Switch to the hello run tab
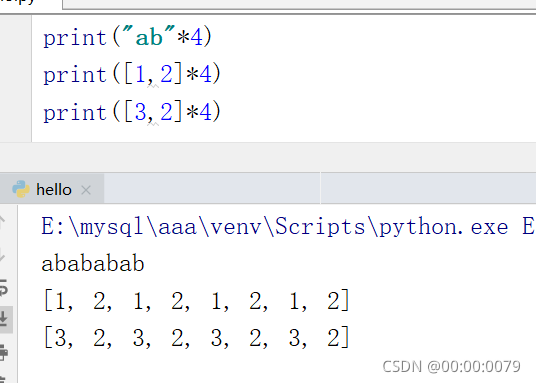This screenshot has height=383, width=536. tap(52, 189)
